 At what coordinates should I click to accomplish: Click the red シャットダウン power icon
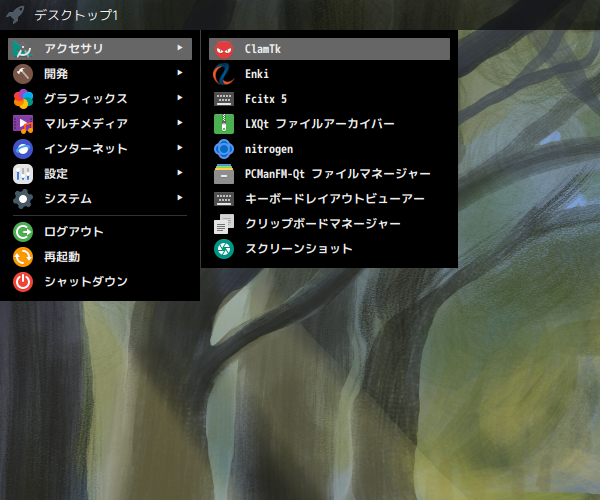[x=23, y=282]
